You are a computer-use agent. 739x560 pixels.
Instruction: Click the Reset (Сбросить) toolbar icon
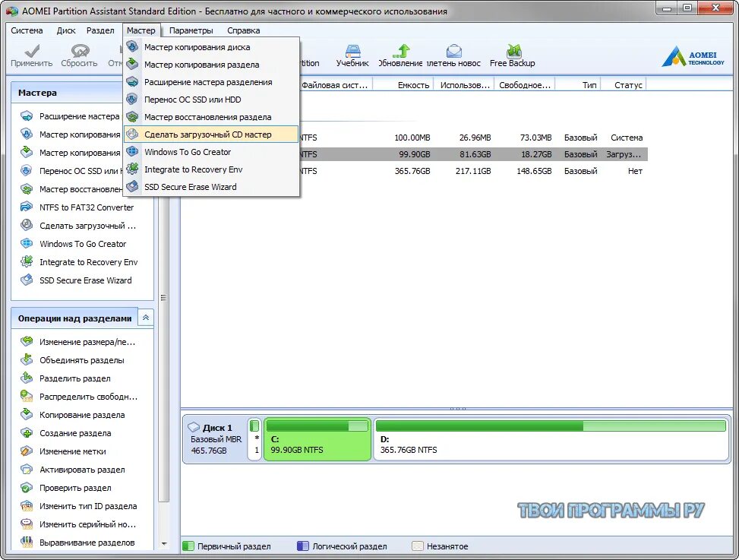80,51
